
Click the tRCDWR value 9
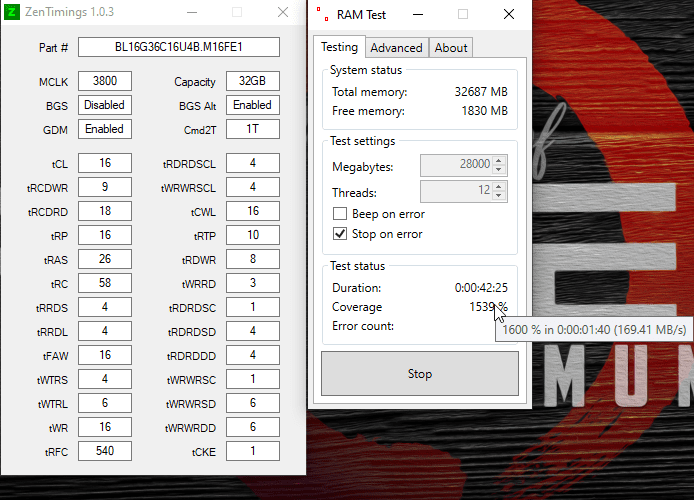(105, 187)
